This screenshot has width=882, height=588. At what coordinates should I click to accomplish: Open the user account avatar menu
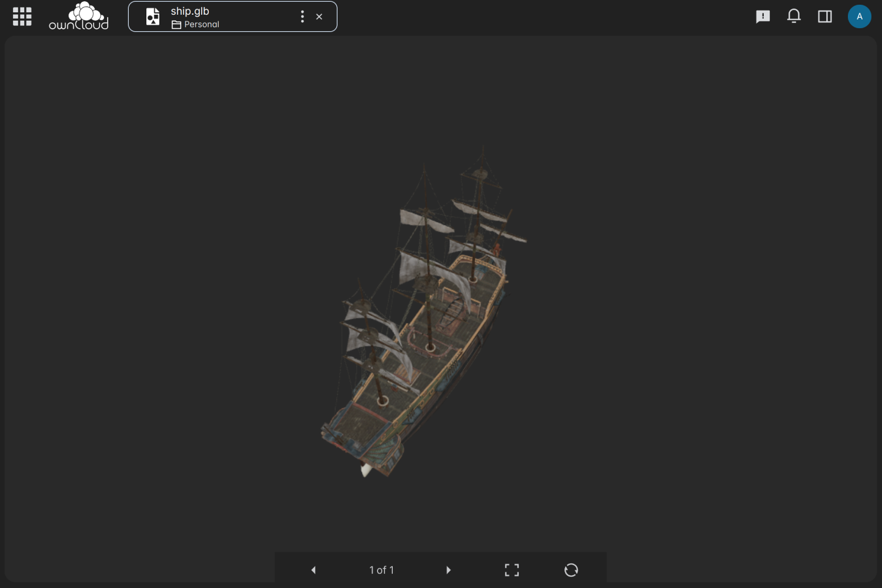tap(859, 16)
